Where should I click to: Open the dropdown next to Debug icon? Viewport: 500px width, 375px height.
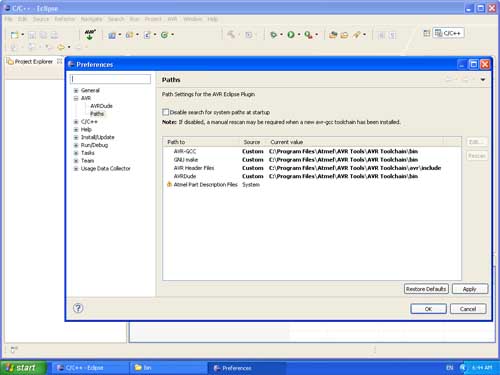click(x=281, y=35)
